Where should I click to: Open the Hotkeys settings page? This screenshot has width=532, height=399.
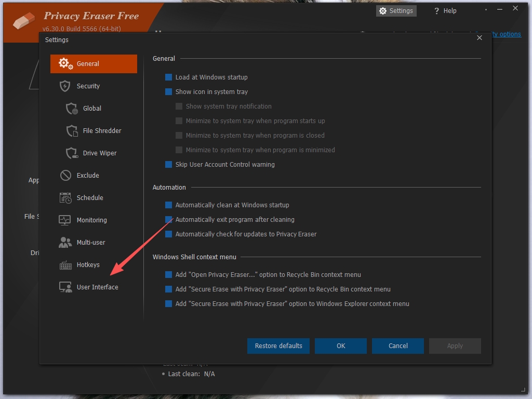click(94, 265)
